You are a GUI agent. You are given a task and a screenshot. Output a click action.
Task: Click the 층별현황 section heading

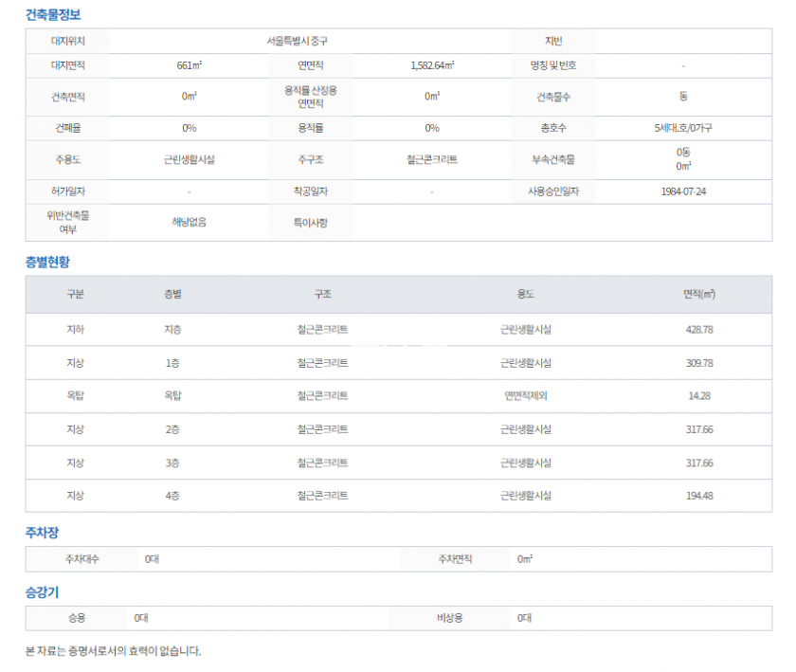click(47, 262)
